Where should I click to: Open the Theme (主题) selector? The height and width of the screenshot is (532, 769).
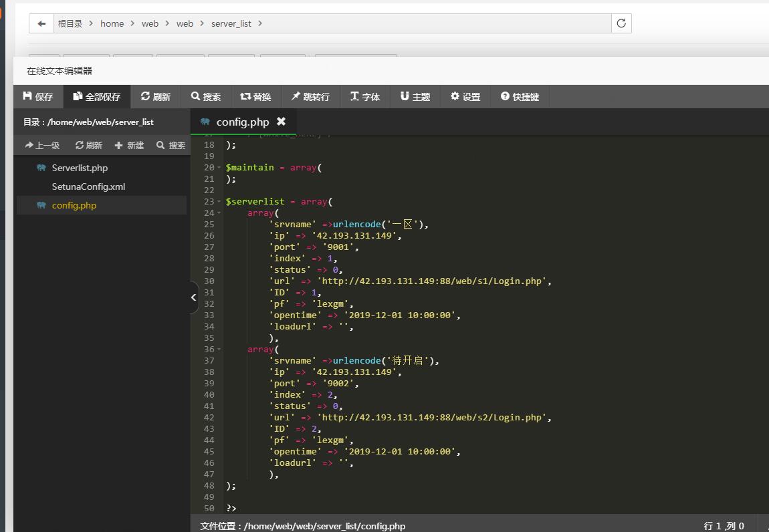click(x=415, y=97)
